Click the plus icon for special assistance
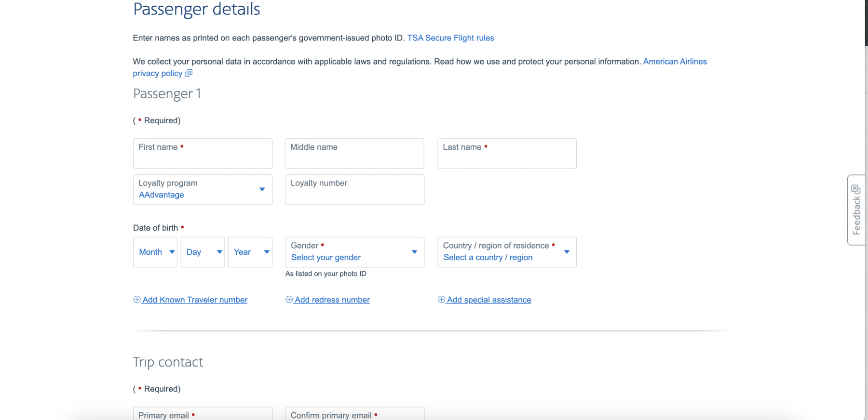868x420 pixels. 441,300
